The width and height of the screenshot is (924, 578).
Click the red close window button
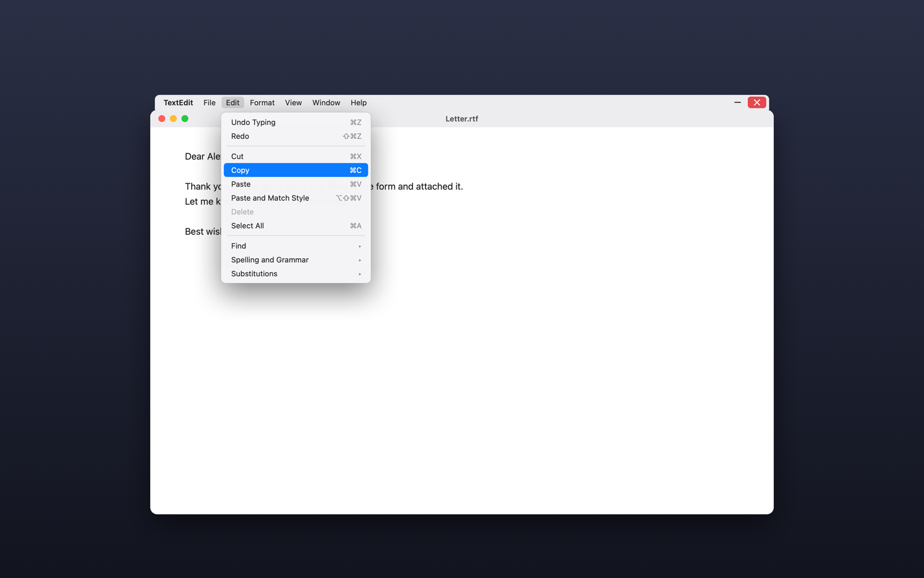pyautogui.click(x=162, y=118)
